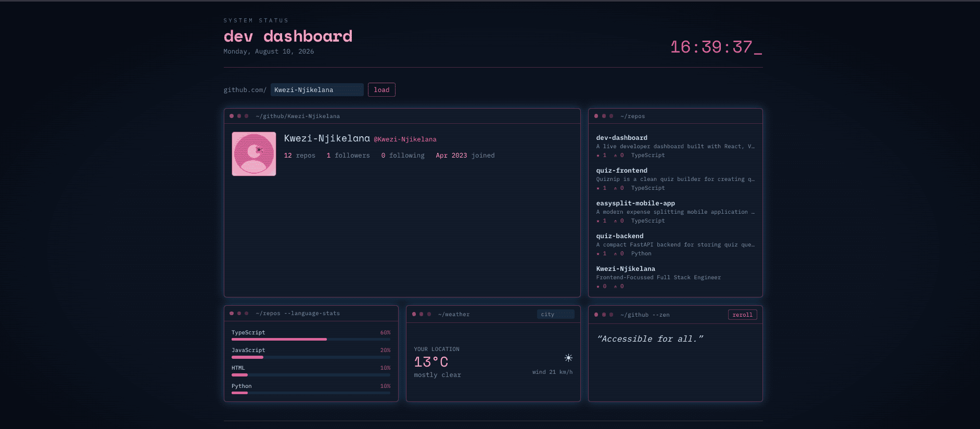The height and width of the screenshot is (429, 980).
Task: Click the "wind 21 km/h" text
Action: [552, 372]
